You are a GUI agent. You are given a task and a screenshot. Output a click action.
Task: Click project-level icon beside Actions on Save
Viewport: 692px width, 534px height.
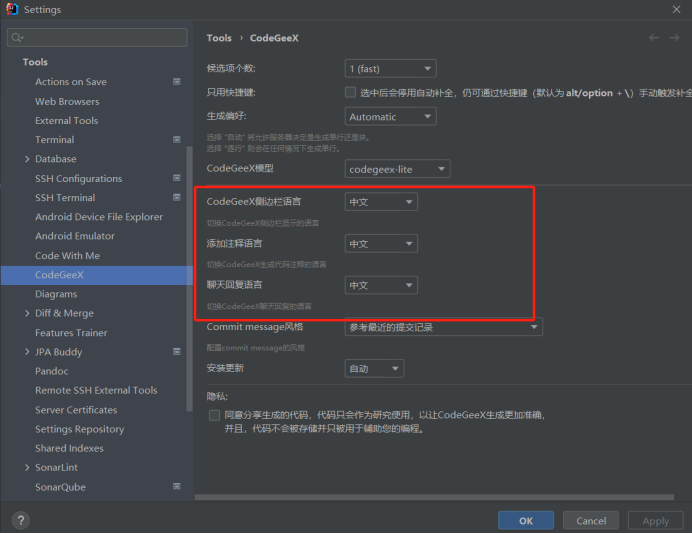tap(177, 82)
